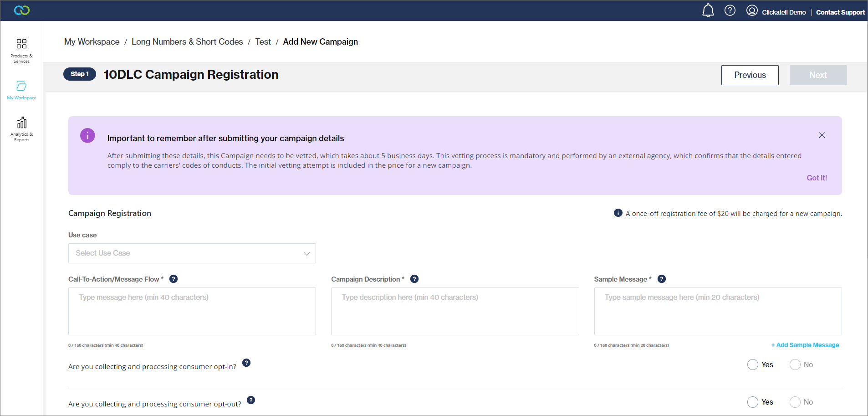Click the Previous button
This screenshot has height=416, width=868.
point(750,75)
